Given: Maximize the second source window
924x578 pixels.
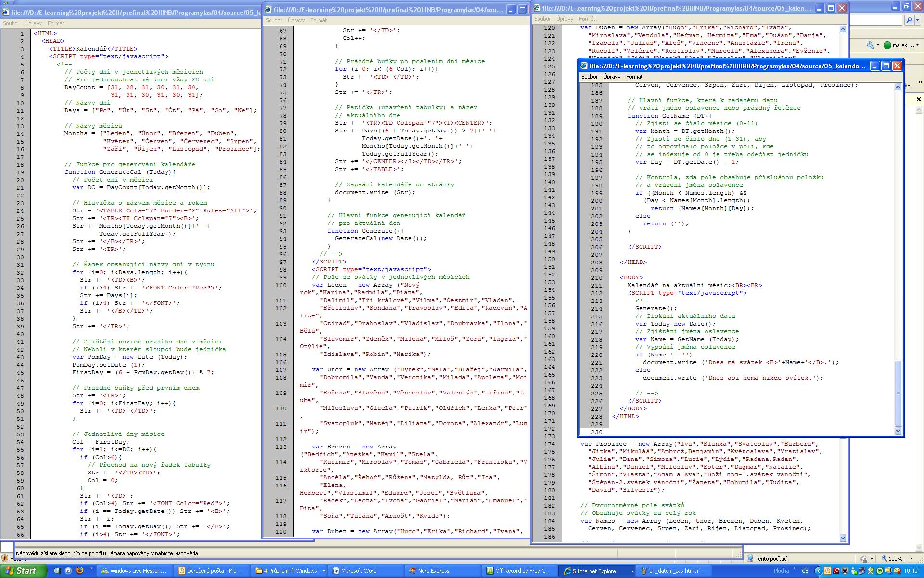Looking at the screenshot, I should [522, 10].
